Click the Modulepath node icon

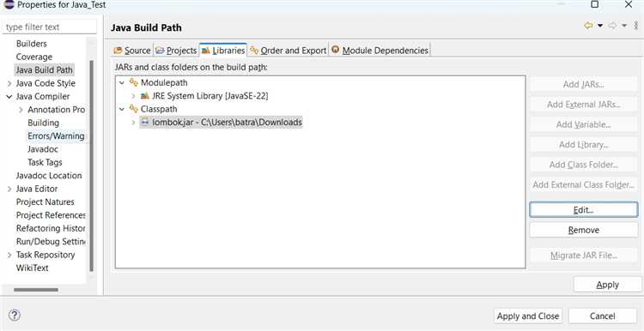(x=133, y=82)
